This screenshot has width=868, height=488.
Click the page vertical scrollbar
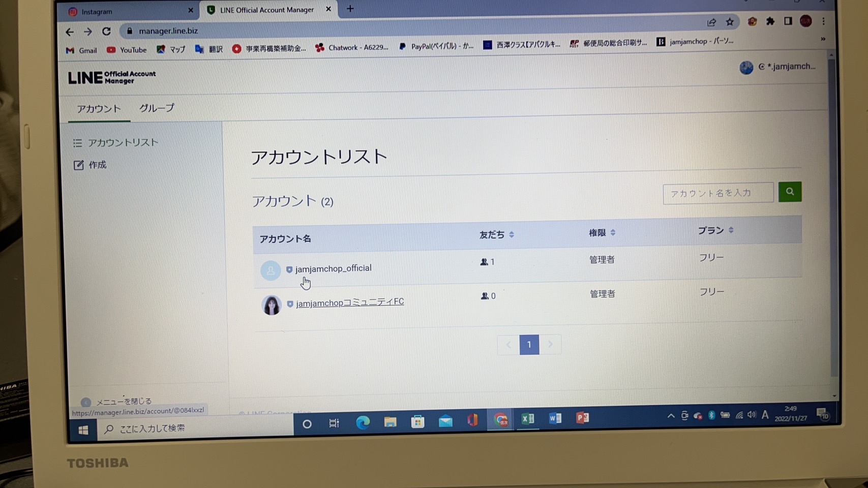831,219
